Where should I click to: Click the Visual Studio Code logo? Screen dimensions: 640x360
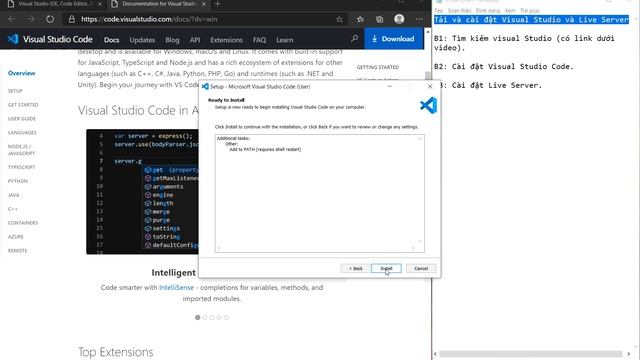50,39
